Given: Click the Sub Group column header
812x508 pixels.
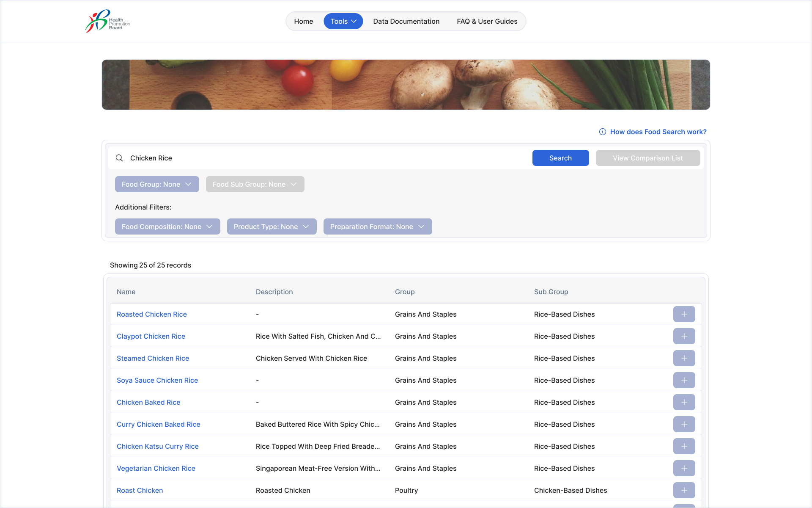Looking at the screenshot, I should coord(551,292).
